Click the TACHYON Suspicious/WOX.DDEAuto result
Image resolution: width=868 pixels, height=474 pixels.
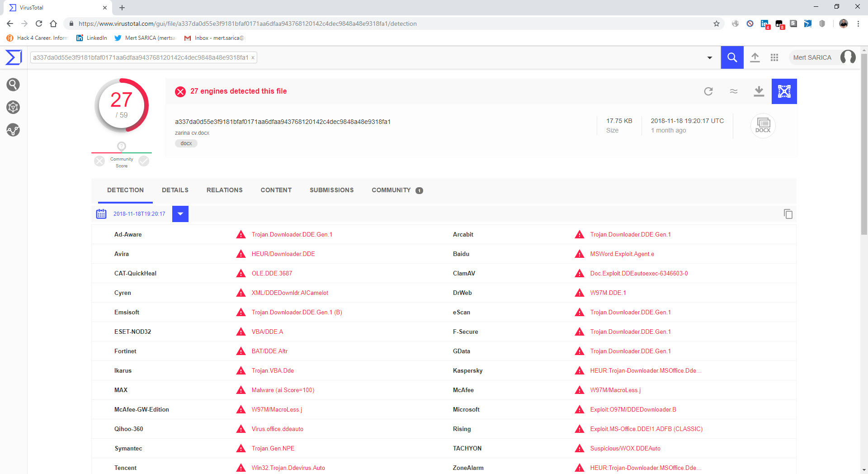coord(625,448)
